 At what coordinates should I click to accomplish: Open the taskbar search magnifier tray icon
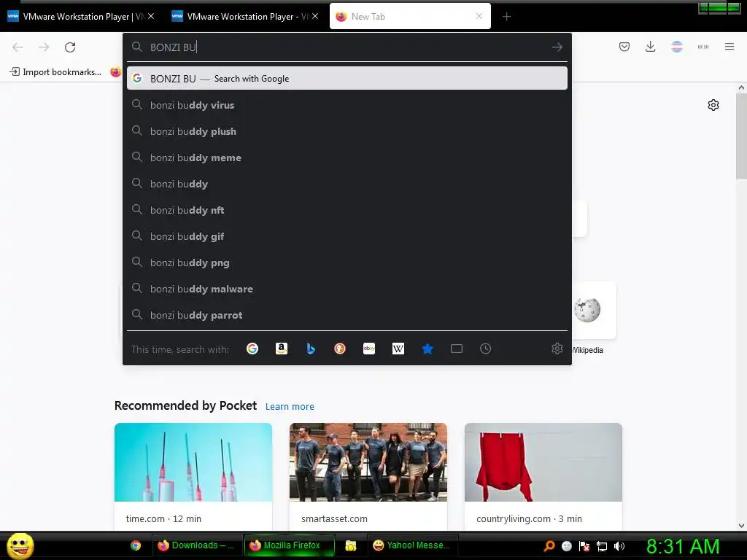pyautogui.click(x=549, y=546)
